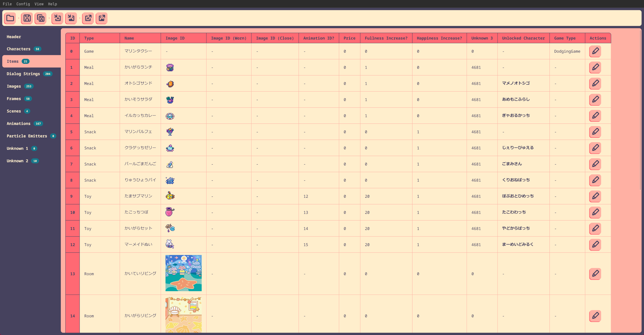
Task: Open the Unknown 2 section
Action: click(32, 161)
